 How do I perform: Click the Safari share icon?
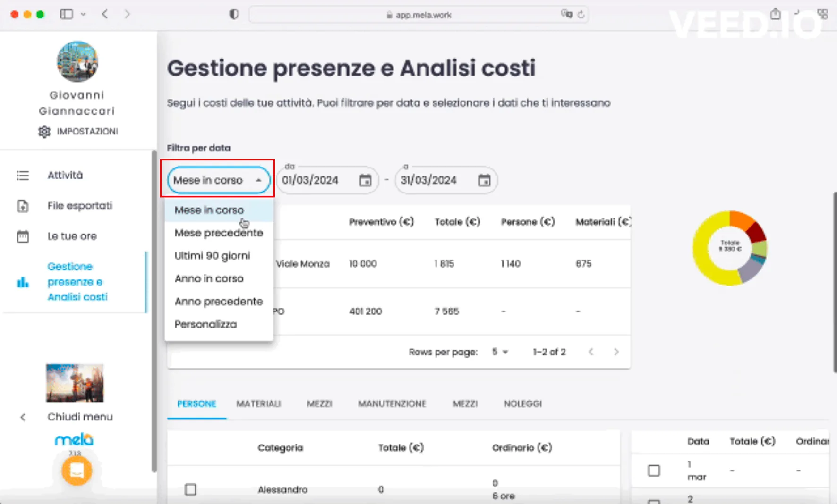(x=775, y=14)
